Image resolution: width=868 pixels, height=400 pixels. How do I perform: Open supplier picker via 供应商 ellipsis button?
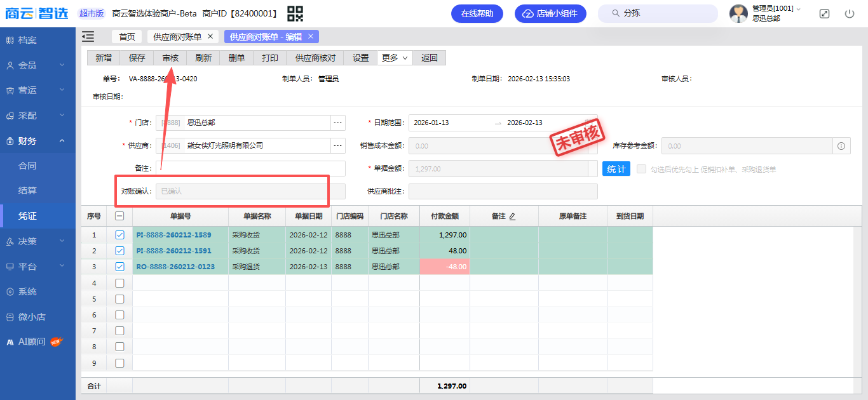338,146
